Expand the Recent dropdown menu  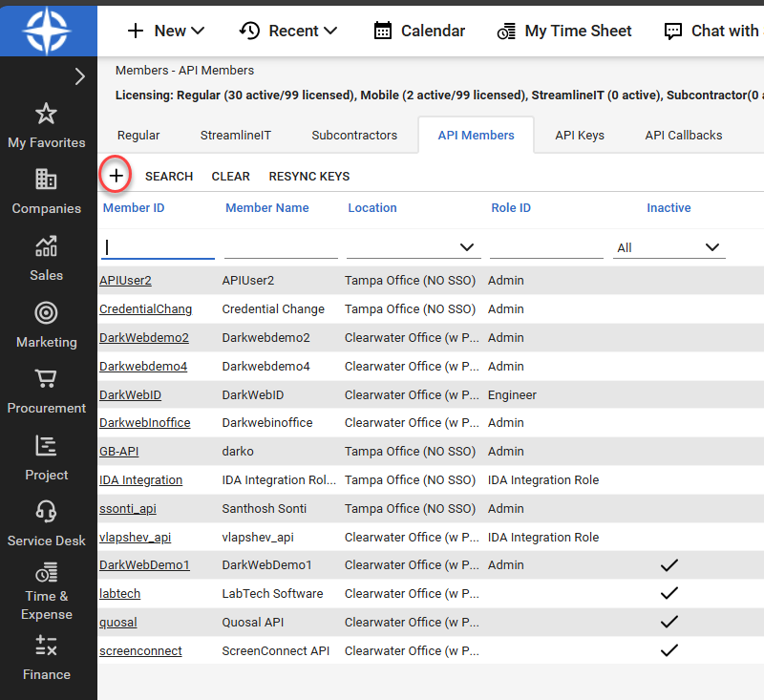[287, 31]
